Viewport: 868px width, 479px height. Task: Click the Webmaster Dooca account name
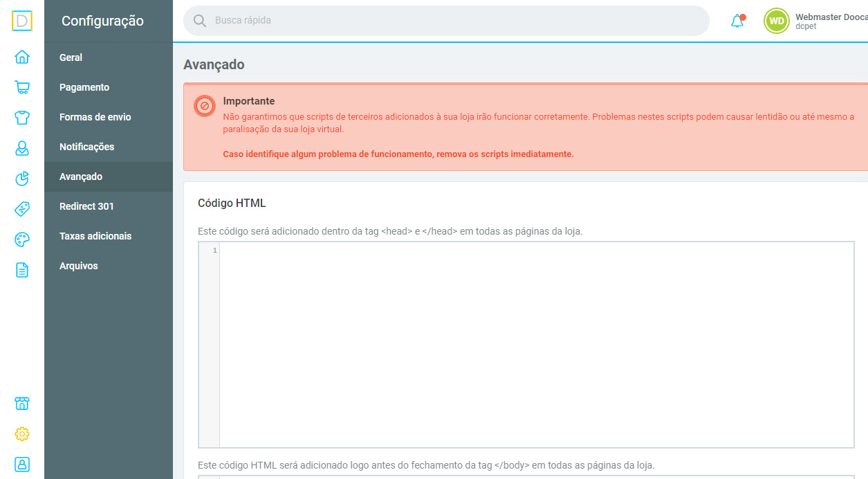[831, 17]
